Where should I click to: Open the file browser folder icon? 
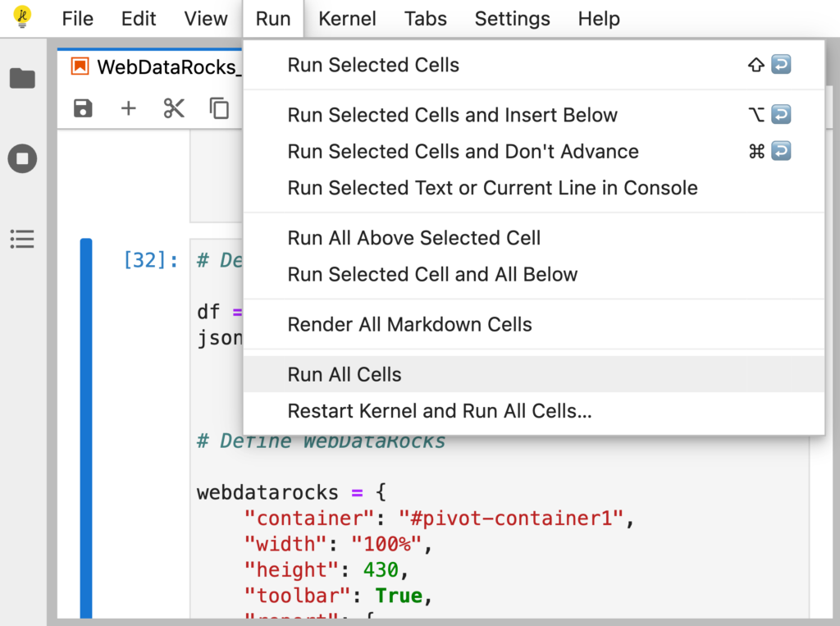(x=22, y=79)
